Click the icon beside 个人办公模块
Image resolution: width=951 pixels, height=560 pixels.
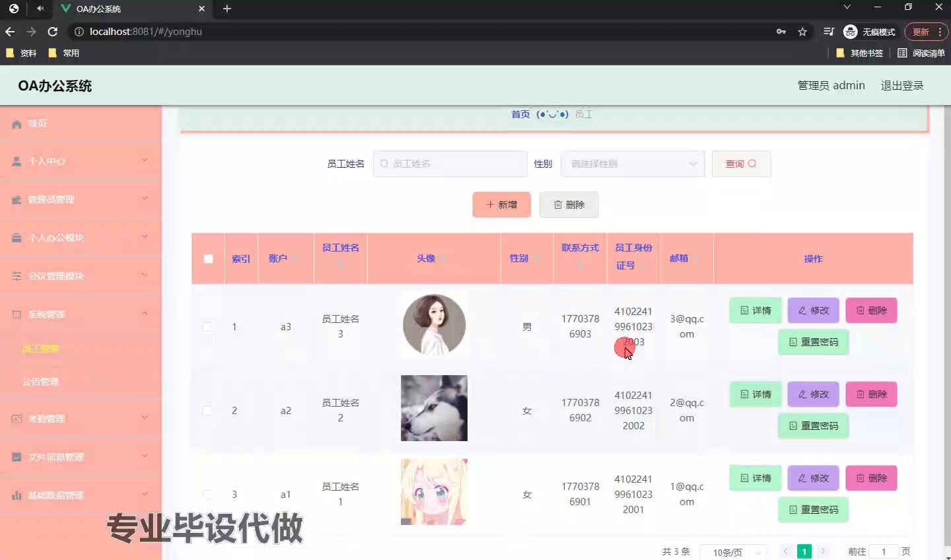coord(17,238)
